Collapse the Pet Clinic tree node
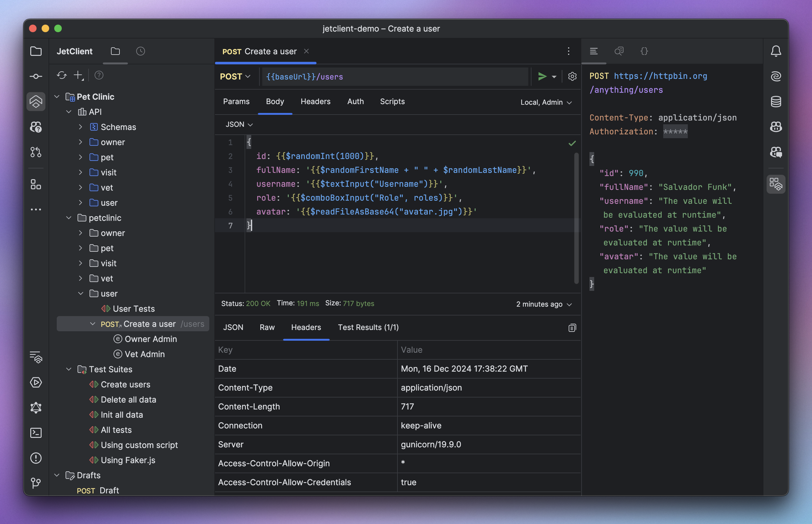This screenshot has height=524, width=812. tap(57, 97)
